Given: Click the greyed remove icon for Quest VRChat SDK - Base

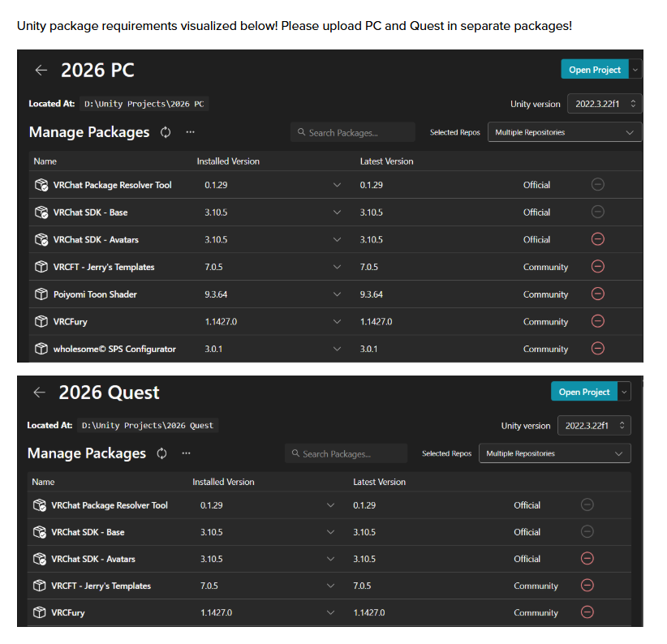Looking at the screenshot, I should pyautogui.click(x=587, y=531).
